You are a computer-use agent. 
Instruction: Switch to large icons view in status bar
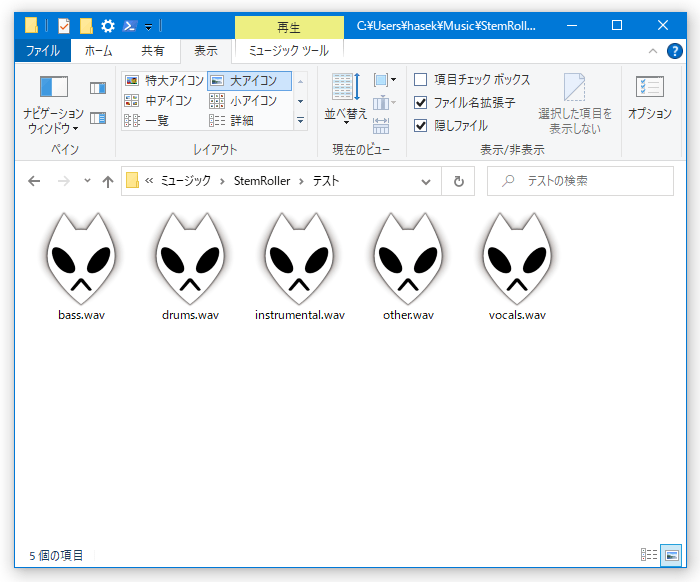tap(671, 555)
